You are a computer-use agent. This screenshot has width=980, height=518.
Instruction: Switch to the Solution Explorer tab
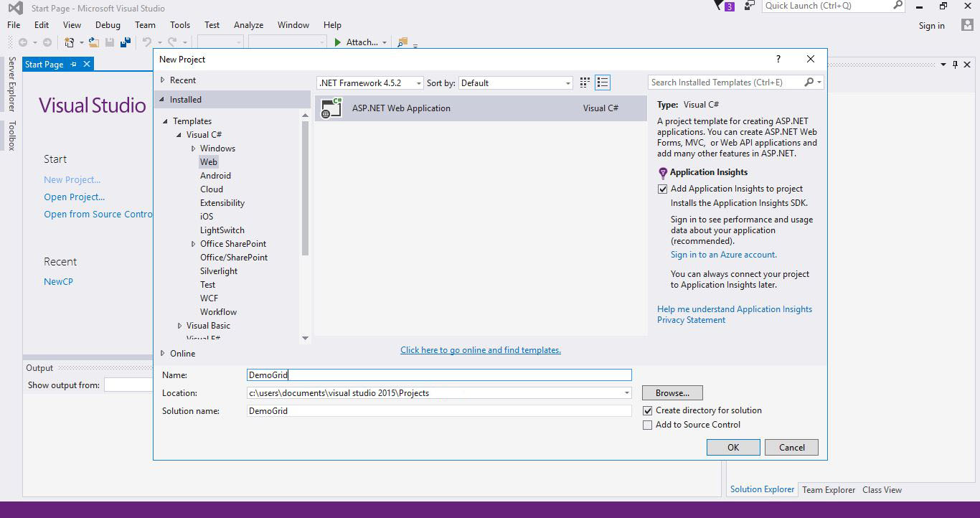click(762, 489)
